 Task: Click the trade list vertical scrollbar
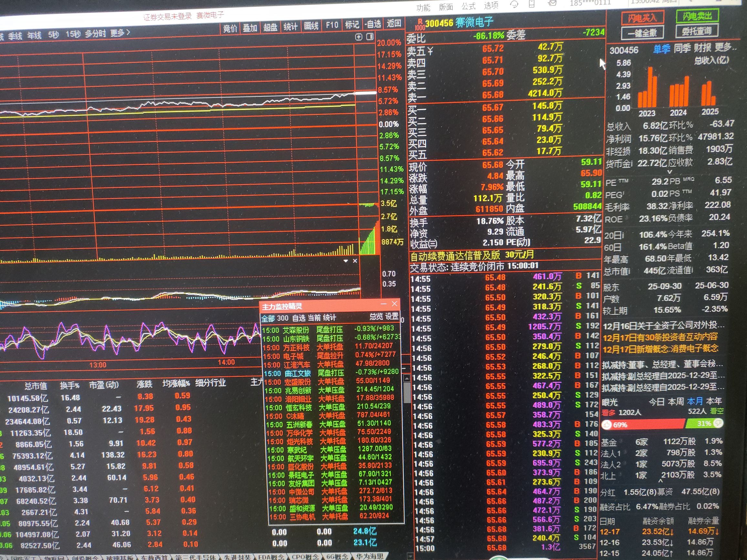(x=407, y=393)
